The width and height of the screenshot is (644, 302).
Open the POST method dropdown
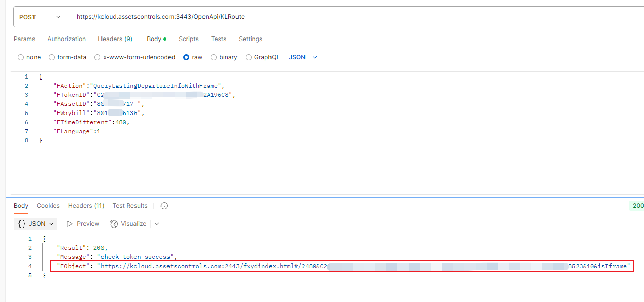tap(40, 17)
